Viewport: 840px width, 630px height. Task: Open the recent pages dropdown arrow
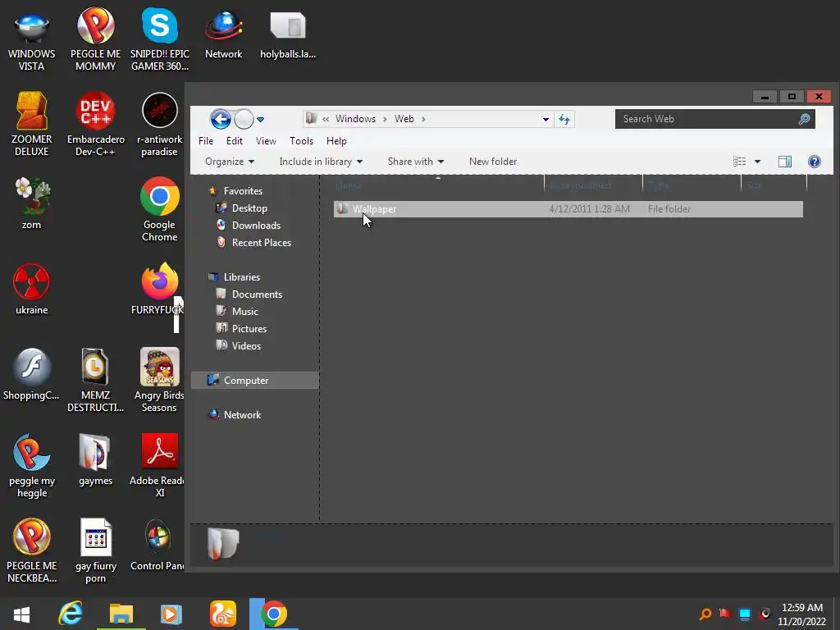(260, 120)
